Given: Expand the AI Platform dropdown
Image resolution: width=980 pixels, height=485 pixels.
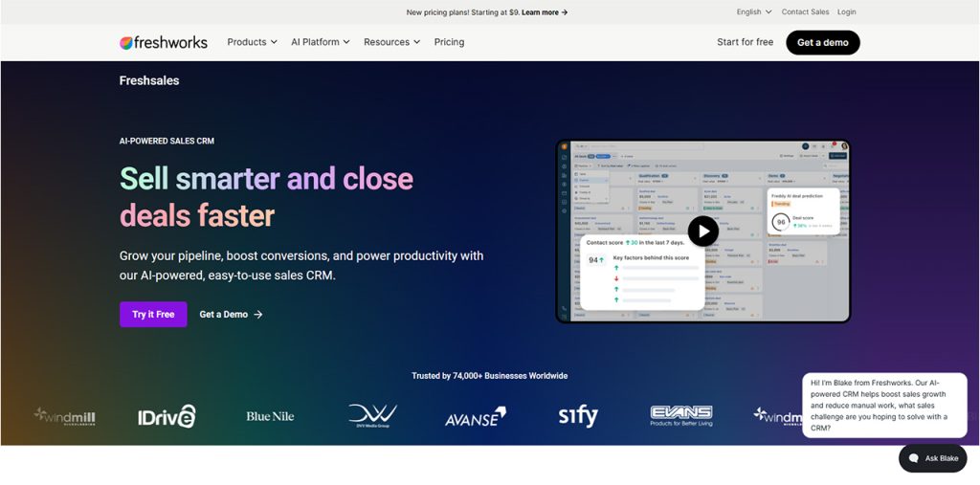Looking at the screenshot, I should pos(320,42).
